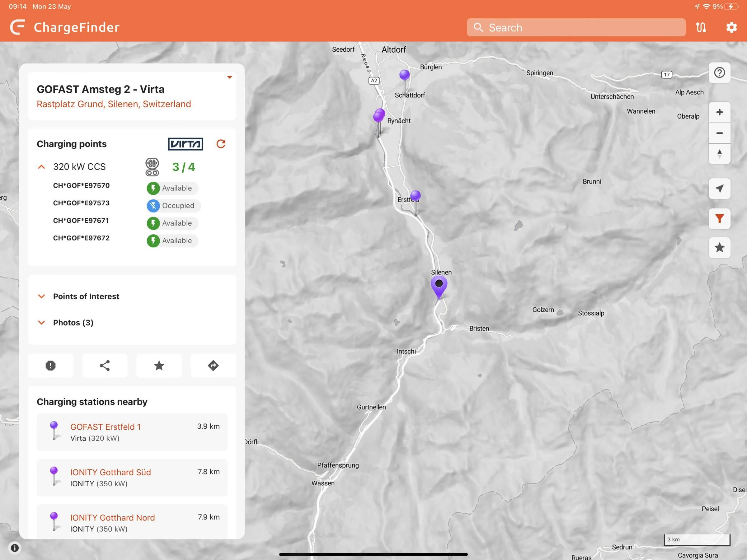Report a problem with this station
747x560 pixels.
[51, 366]
